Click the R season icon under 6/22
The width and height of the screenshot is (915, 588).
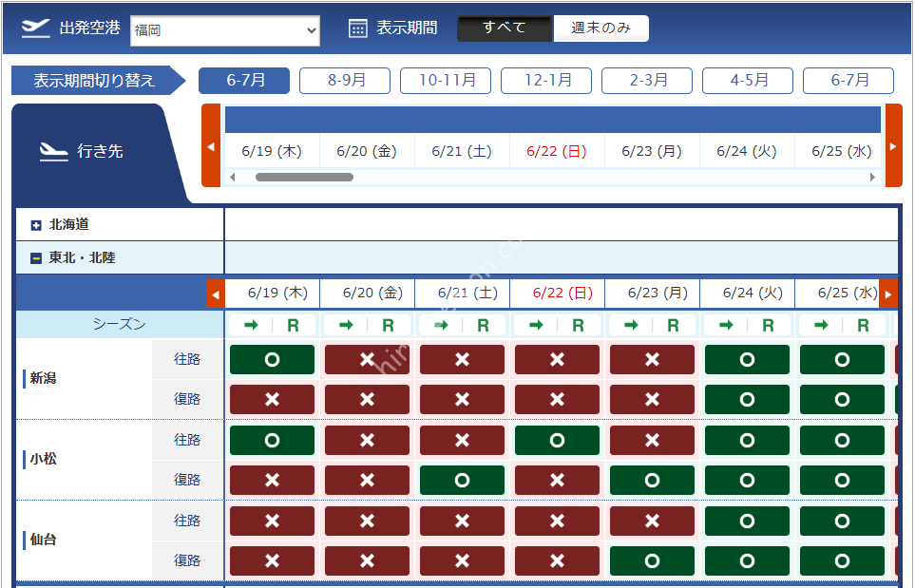(x=579, y=326)
